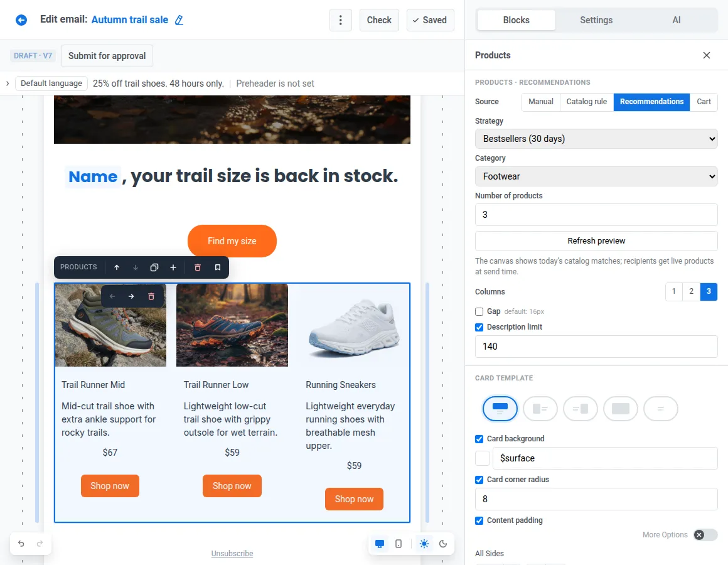Open the Strategy dropdown
The height and width of the screenshot is (565, 728).
596,139
